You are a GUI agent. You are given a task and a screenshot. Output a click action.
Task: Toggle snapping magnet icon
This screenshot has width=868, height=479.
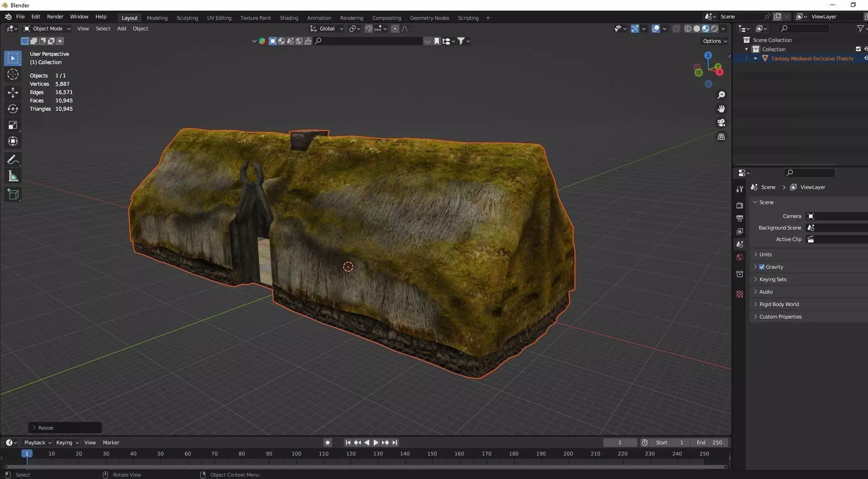pos(369,29)
